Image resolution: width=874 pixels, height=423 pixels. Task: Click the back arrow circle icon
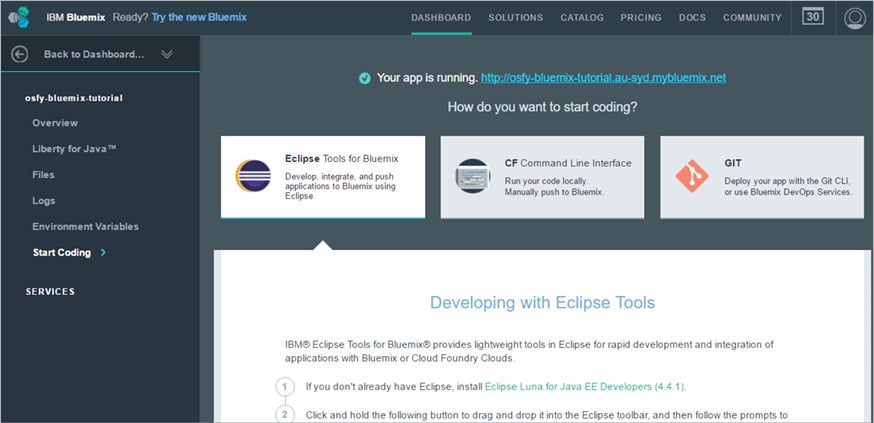tap(20, 54)
